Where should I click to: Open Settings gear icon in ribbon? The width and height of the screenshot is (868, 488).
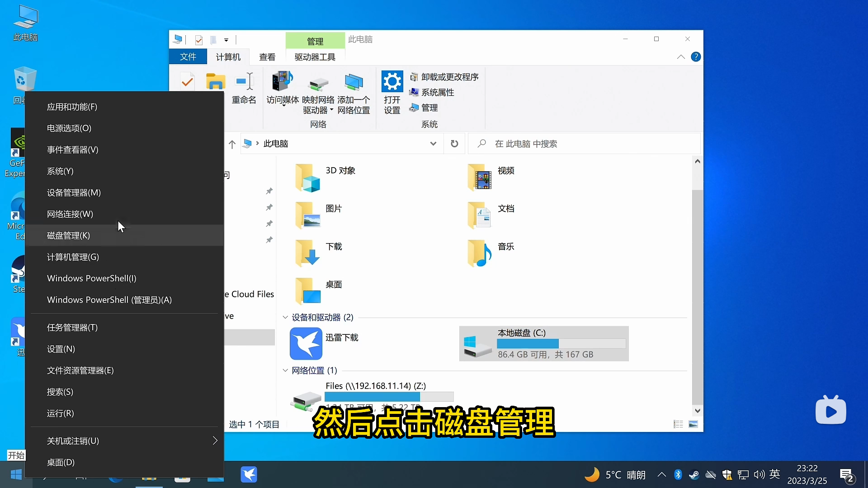pos(392,82)
